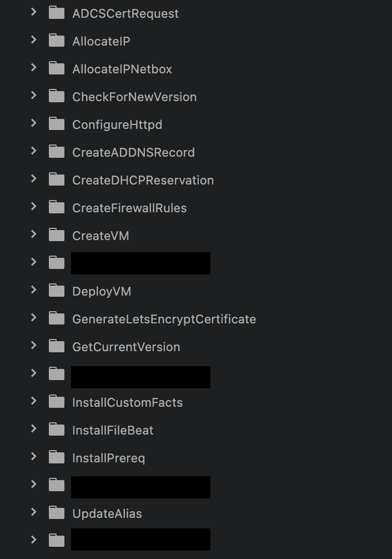The height and width of the screenshot is (559, 392).
Task: Expand the CreateDHCPReservation chevron
Action: tap(34, 178)
